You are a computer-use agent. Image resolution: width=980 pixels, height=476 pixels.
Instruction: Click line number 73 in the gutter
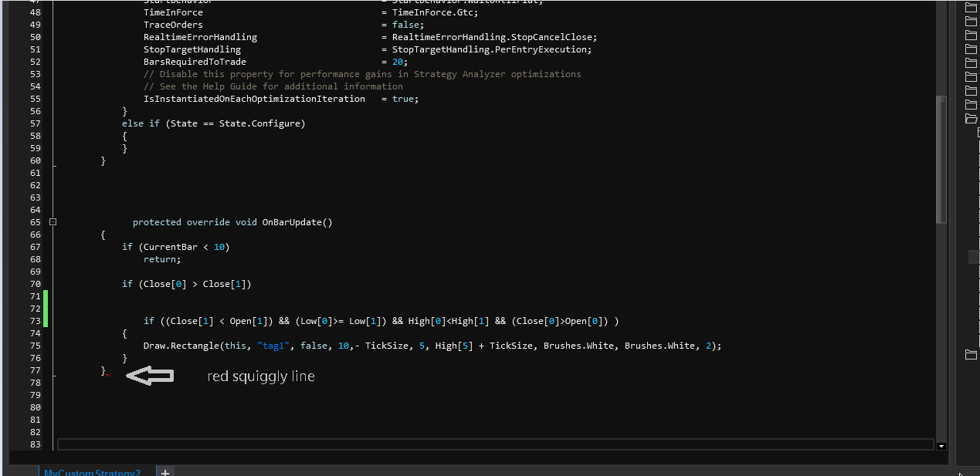(x=36, y=321)
